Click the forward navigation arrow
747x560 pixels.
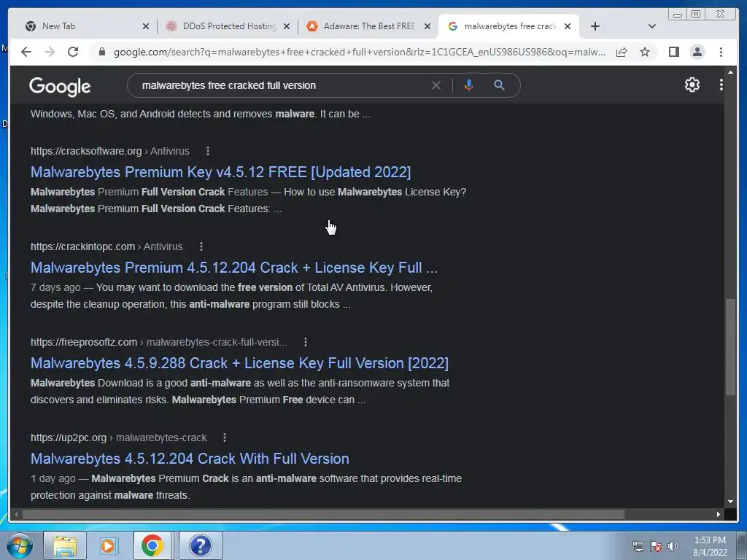[x=50, y=52]
